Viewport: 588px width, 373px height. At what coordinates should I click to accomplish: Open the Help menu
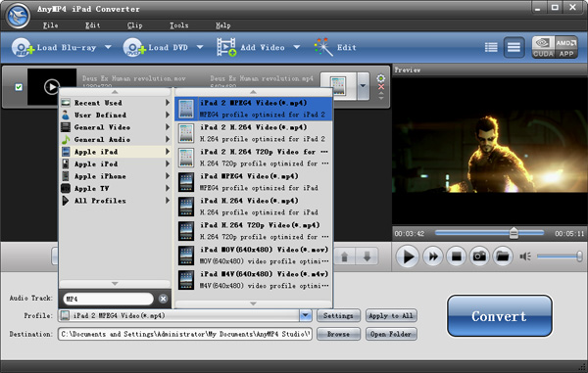tap(223, 25)
